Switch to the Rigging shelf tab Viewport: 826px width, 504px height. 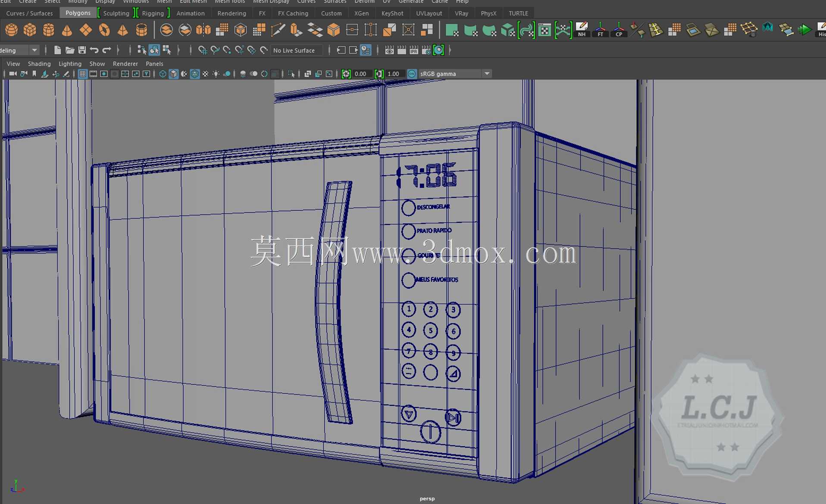[153, 13]
